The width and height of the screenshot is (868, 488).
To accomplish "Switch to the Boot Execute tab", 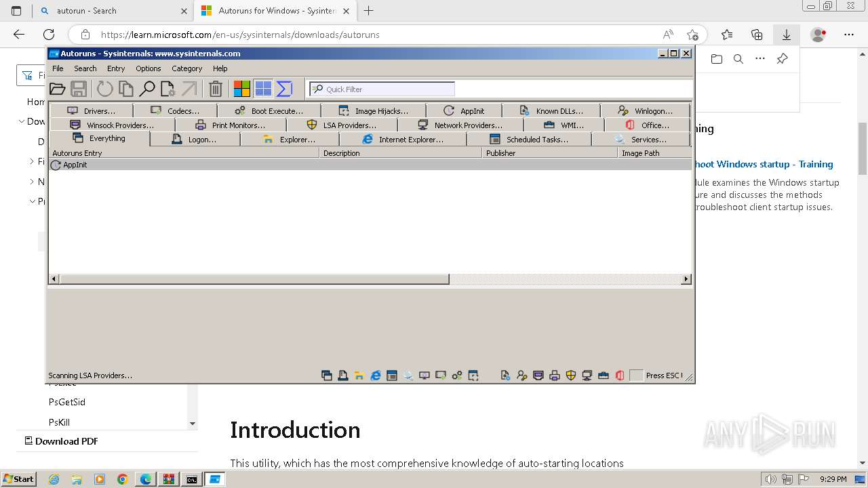I will click(269, 110).
